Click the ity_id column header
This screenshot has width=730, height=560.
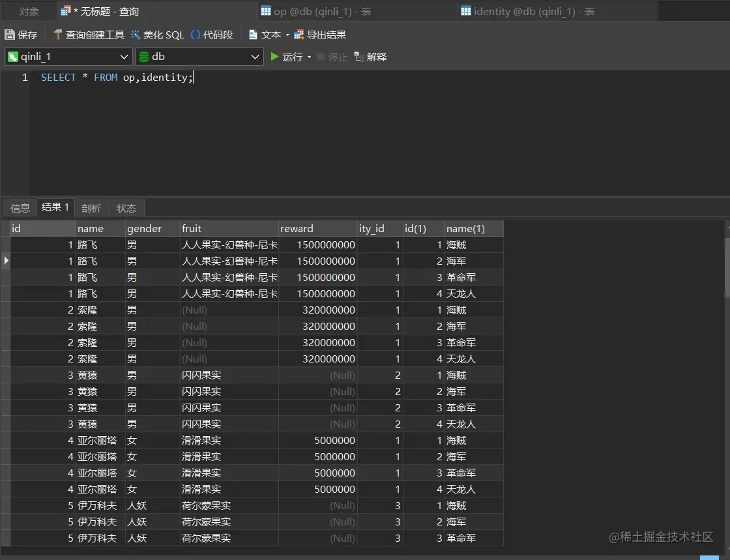coord(380,229)
